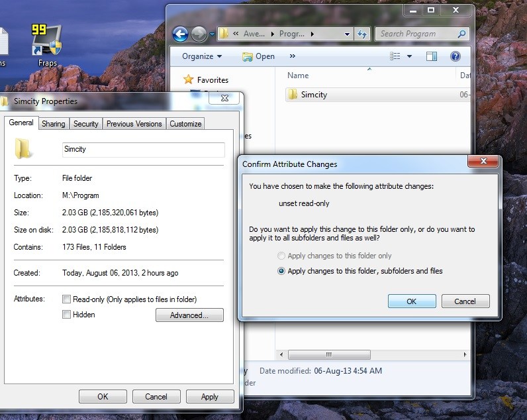527x420 pixels.
Task: Click the '173 Files, 11 Folders' text
Action: (x=94, y=247)
